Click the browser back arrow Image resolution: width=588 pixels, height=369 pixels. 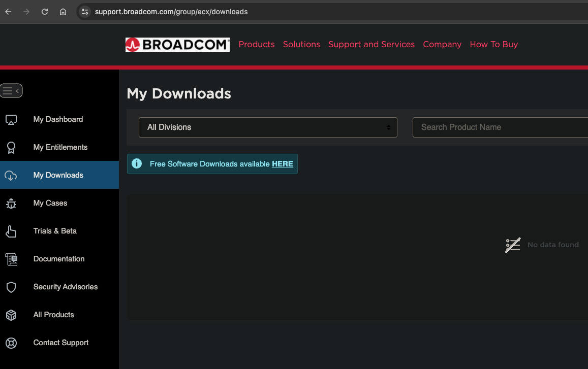point(8,12)
